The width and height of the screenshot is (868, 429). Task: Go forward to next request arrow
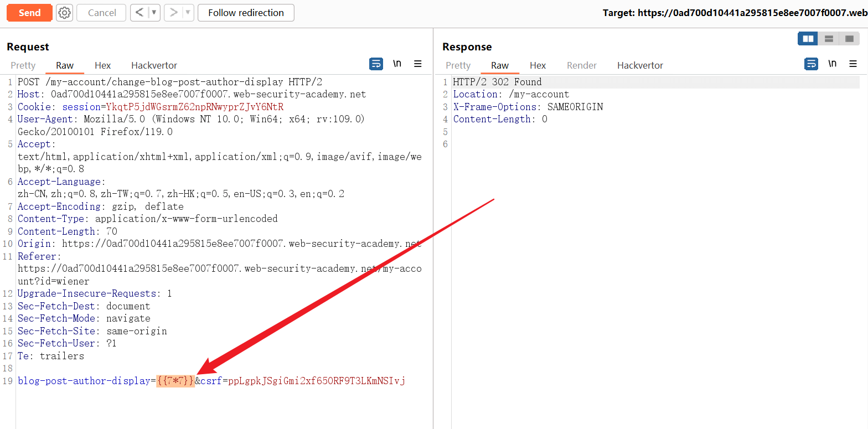[173, 13]
